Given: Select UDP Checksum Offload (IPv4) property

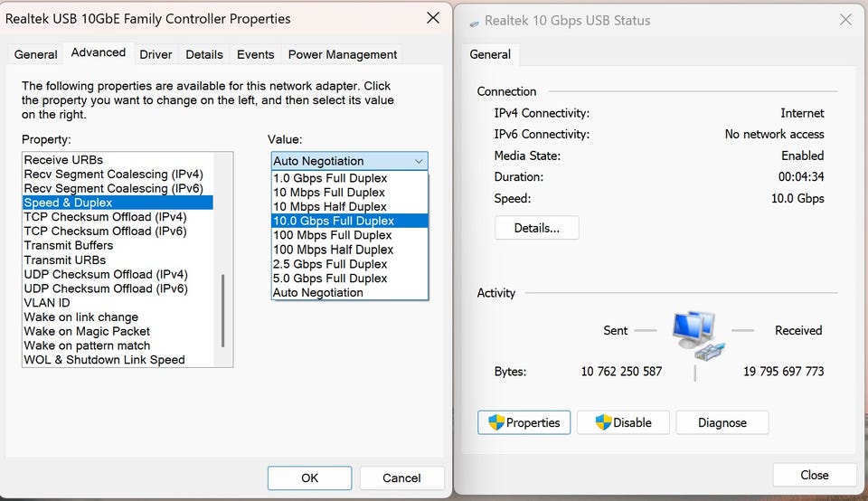Looking at the screenshot, I should 118,275.
